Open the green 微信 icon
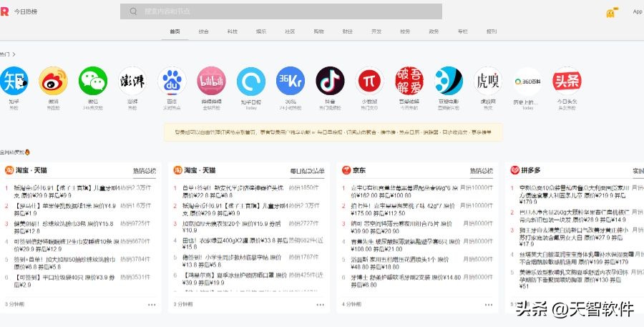Viewport: 644px width, 327px height. click(x=93, y=81)
